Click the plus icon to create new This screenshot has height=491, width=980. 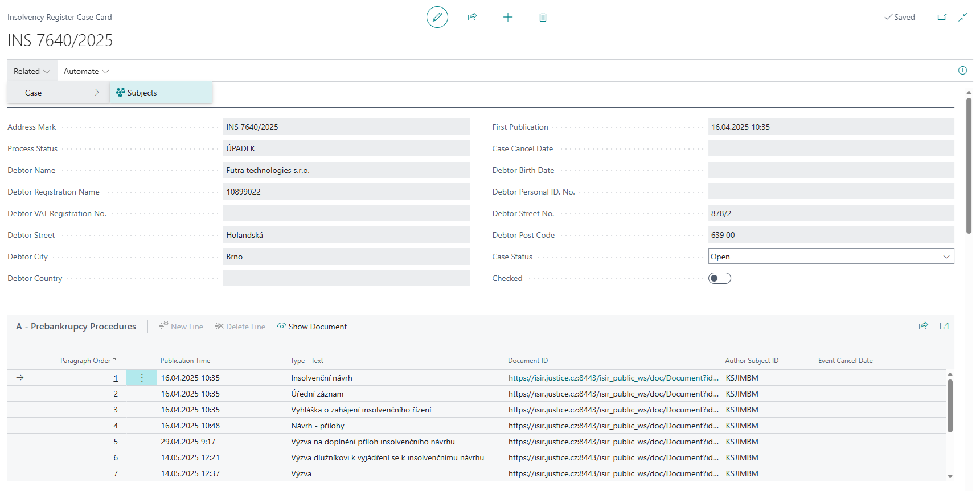507,17
